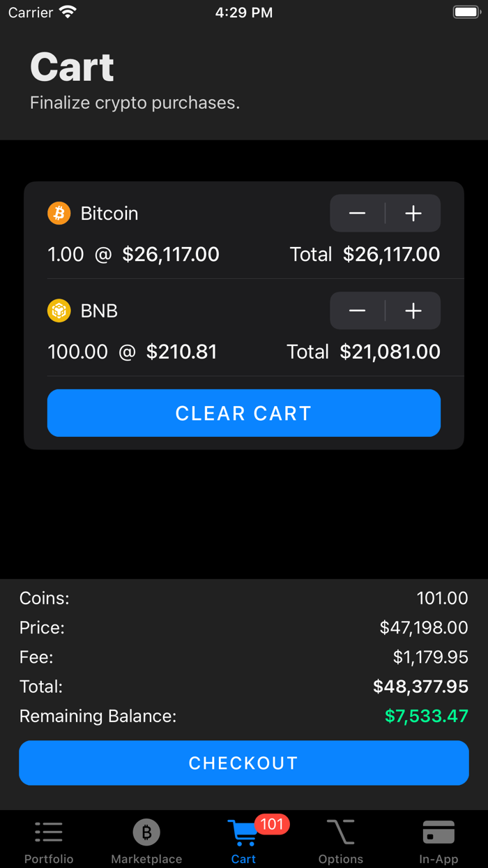Click the BNB coin icon
This screenshot has height=868, width=488.
pos(59,310)
